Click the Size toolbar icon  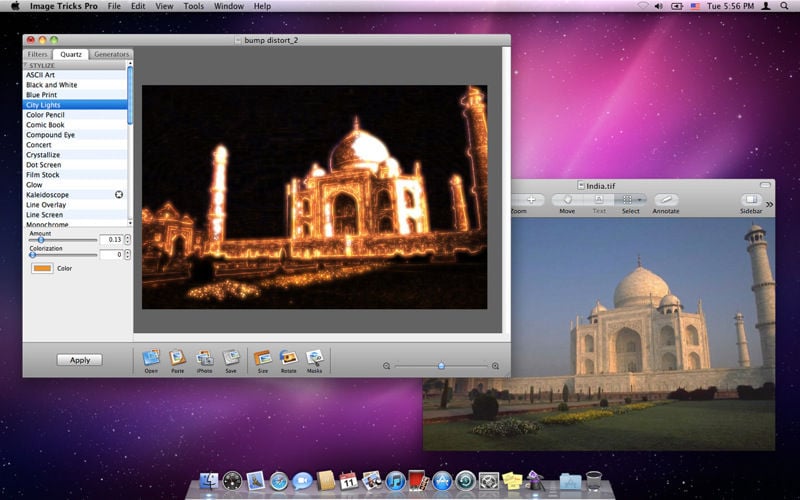coord(263,357)
